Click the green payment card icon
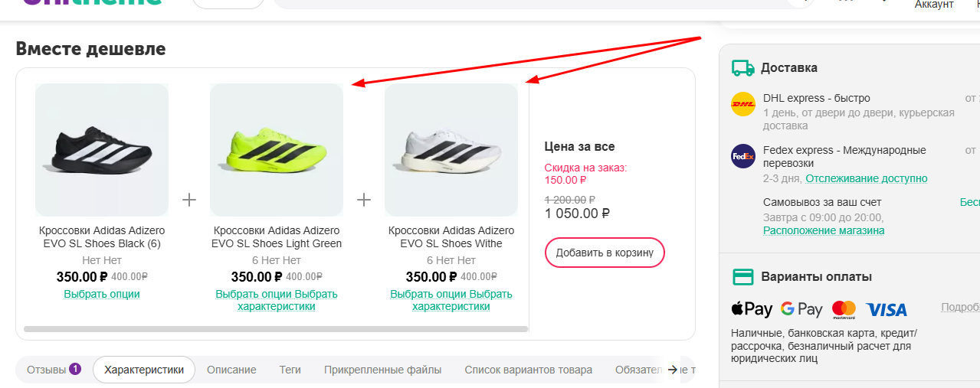Image resolution: width=980 pixels, height=388 pixels. (x=742, y=277)
